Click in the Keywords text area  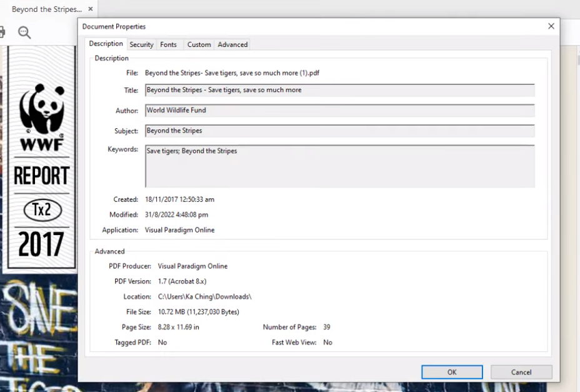[x=339, y=166]
